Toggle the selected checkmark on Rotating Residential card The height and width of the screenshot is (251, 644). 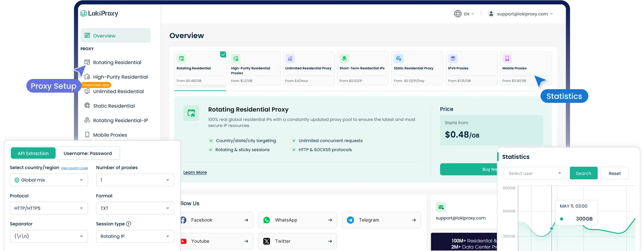click(223, 54)
